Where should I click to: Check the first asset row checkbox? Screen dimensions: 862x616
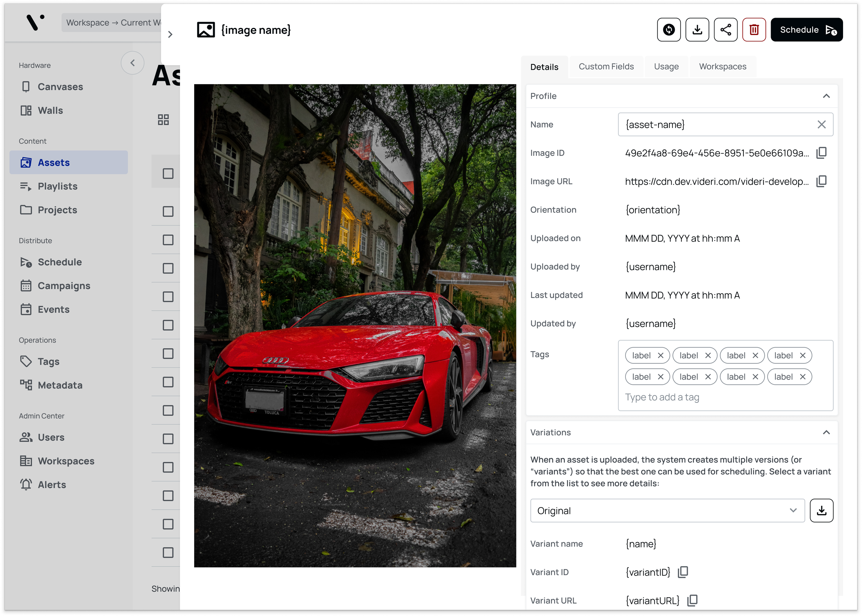point(168,211)
